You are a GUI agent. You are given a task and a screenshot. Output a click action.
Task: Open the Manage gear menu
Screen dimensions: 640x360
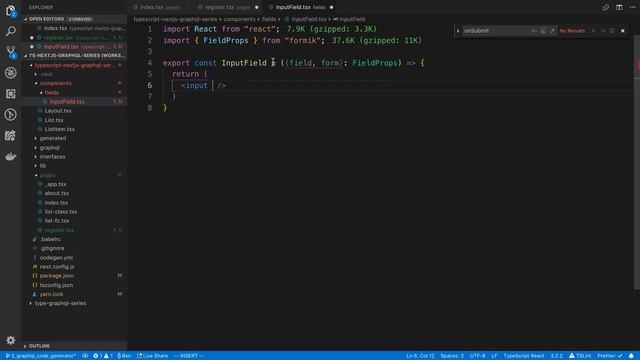pyautogui.click(x=11, y=340)
